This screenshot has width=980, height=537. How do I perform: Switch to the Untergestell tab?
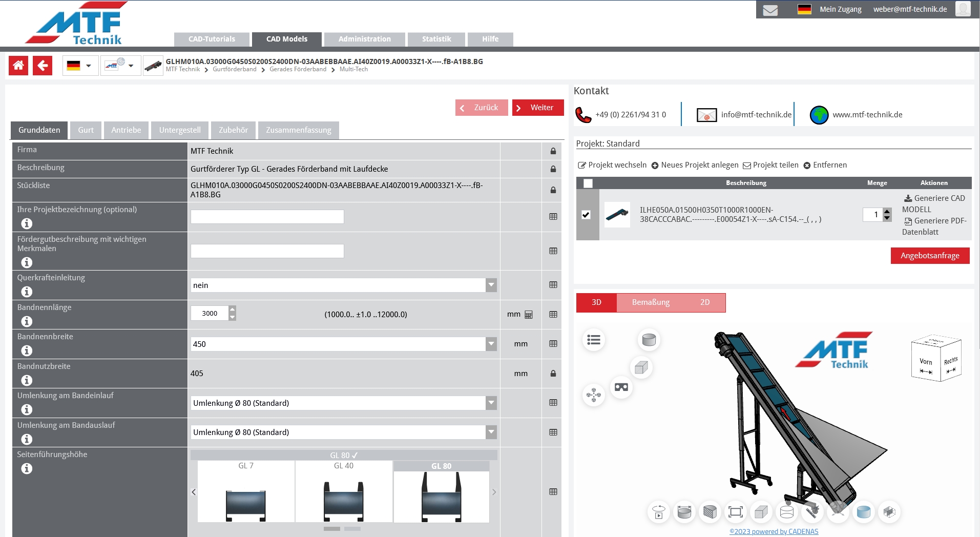coord(180,130)
